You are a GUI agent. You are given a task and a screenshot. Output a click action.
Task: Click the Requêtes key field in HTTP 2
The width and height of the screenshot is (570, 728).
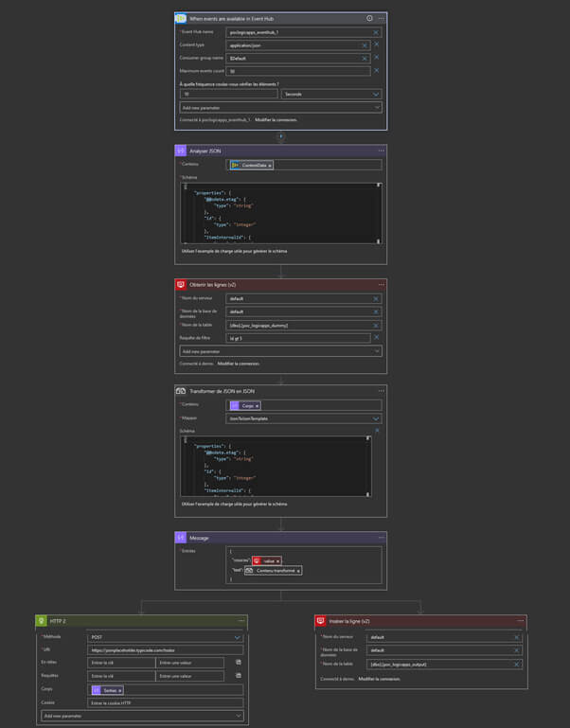tap(121, 677)
